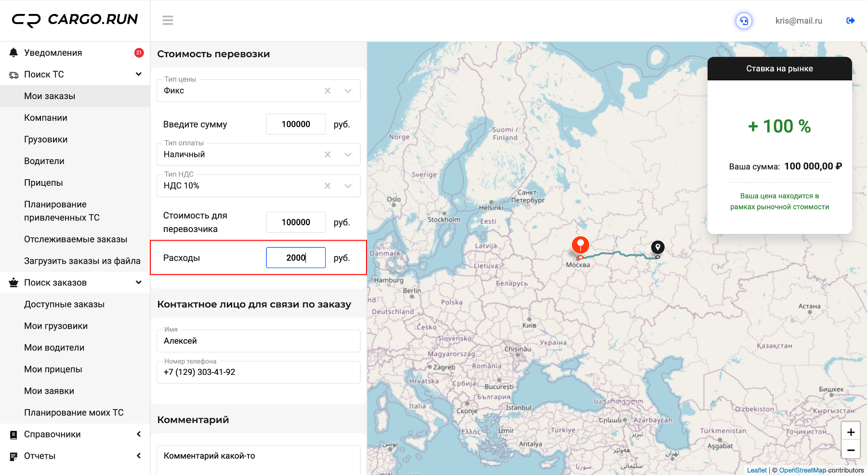Click the logout icon next to email
Viewport: 868px width, 475px height.
click(850, 21)
